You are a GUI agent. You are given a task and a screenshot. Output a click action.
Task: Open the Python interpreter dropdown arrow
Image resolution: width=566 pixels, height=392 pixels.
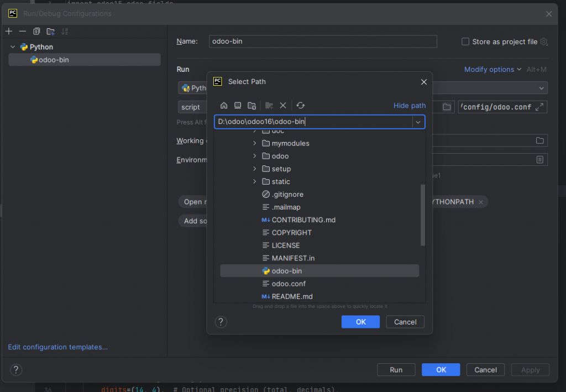point(541,88)
